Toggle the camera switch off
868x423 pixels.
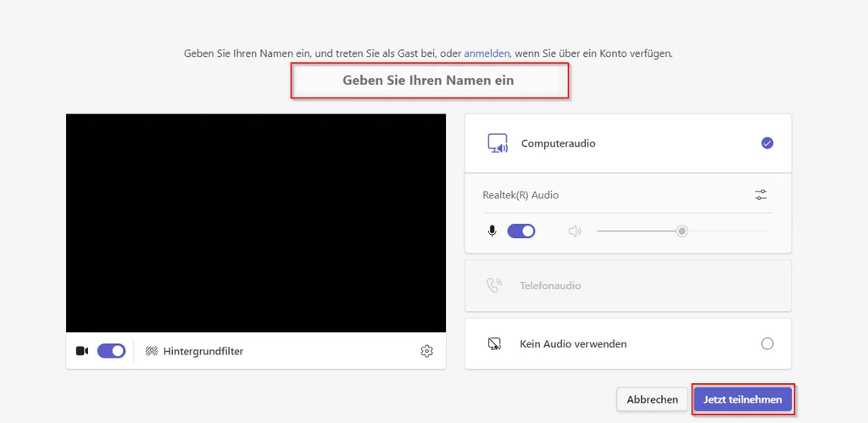[x=111, y=351]
